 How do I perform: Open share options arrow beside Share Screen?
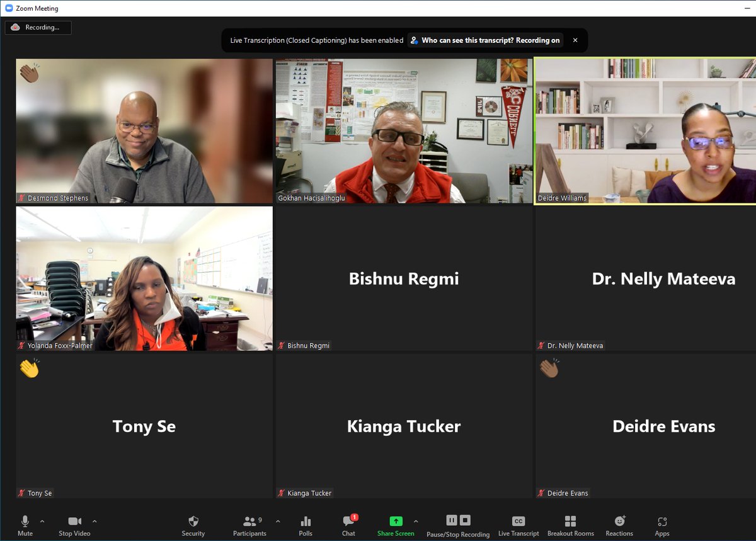[x=416, y=521]
